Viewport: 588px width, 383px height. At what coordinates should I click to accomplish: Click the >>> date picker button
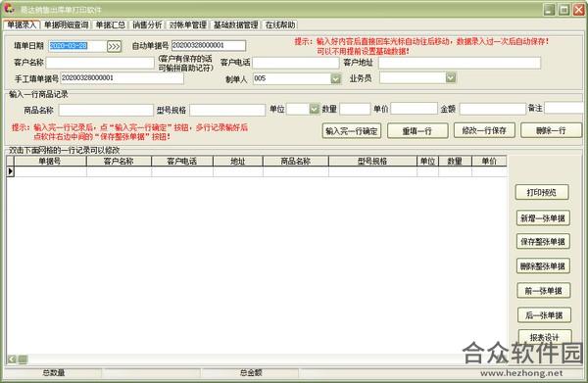pos(114,46)
